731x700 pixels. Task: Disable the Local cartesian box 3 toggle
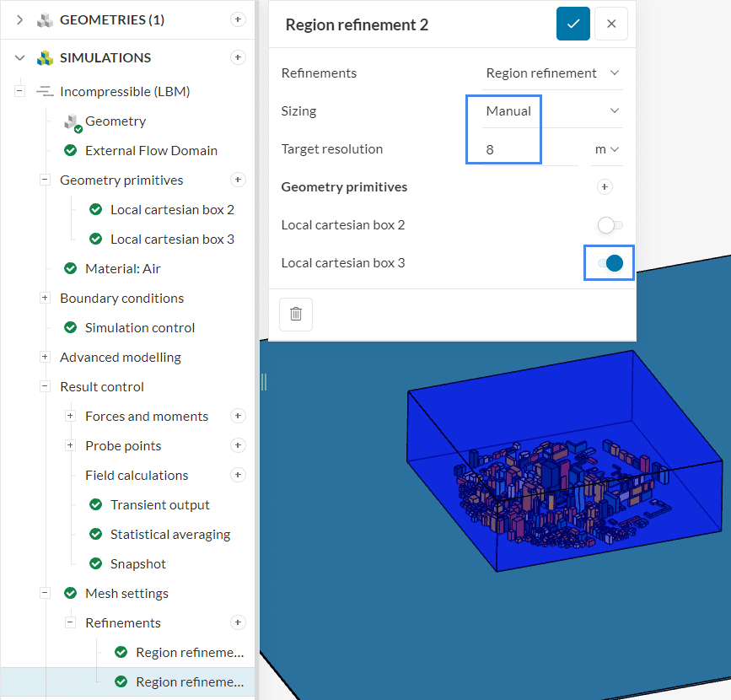point(609,262)
